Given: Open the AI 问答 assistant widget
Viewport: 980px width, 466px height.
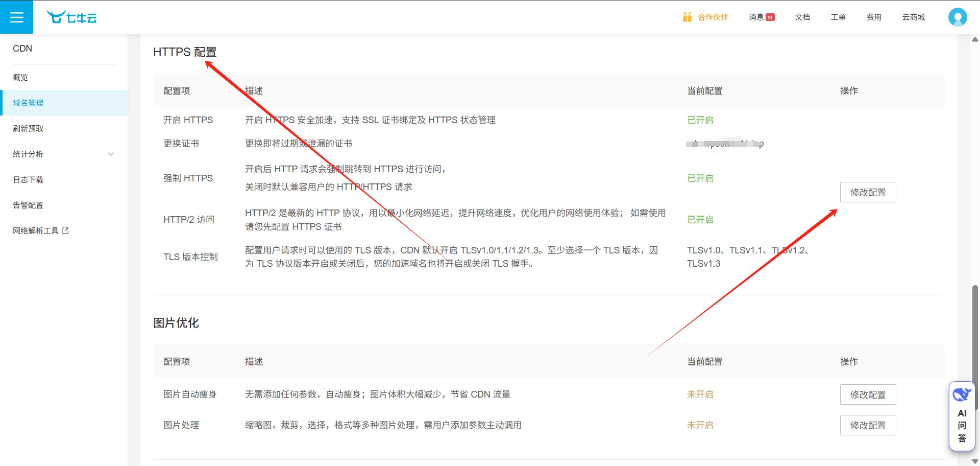Looking at the screenshot, I should pyautogui.click(x=962, y=416).
